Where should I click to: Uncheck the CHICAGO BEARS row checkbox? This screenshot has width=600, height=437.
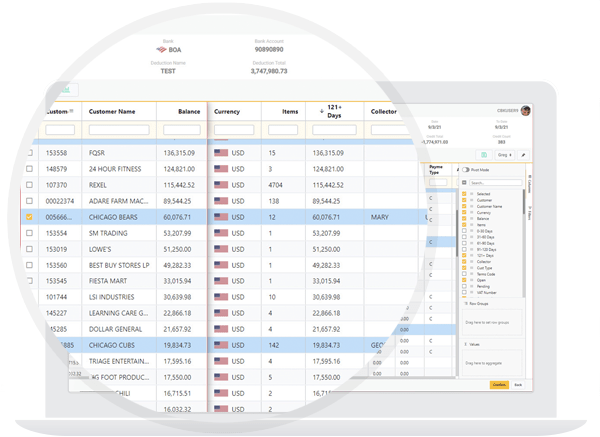click(29, 217)
